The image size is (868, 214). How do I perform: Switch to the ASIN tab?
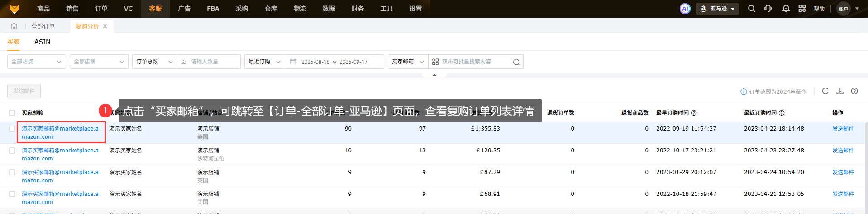(x=42, y=42)
